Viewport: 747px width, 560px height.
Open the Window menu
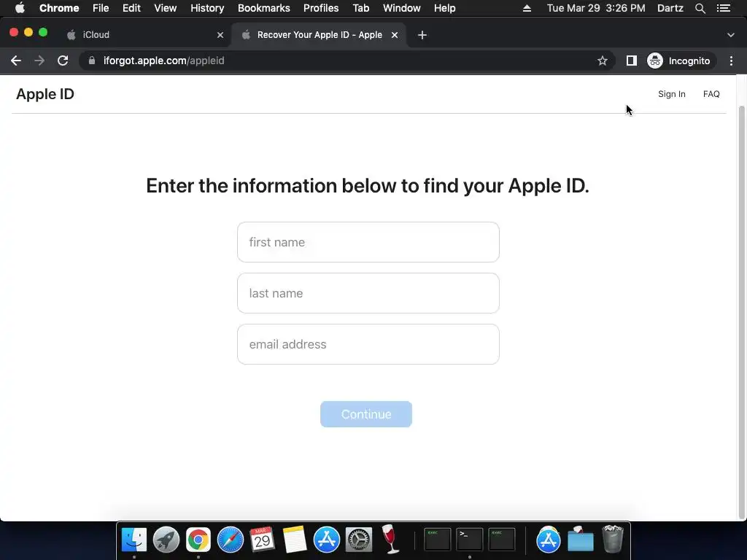(x=402, y=8)
